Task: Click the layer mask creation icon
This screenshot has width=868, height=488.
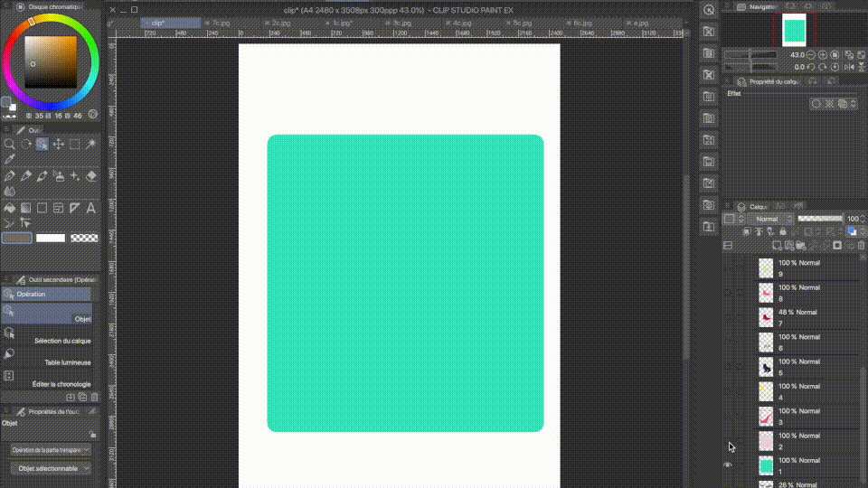Action: [837, 245]
